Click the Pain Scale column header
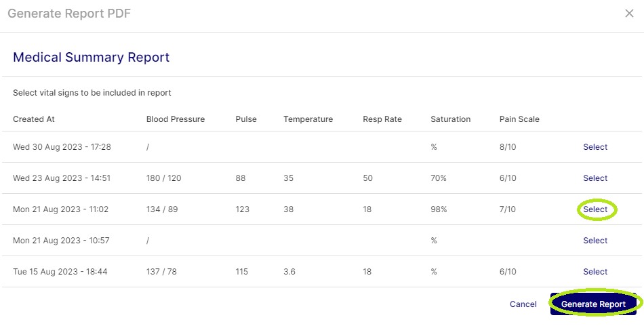 coord(519,119)
